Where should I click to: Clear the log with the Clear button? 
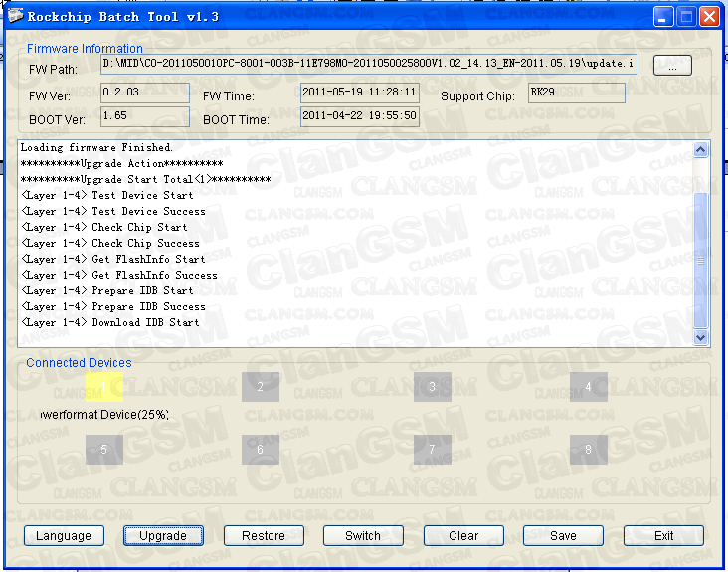coord(462,535)
